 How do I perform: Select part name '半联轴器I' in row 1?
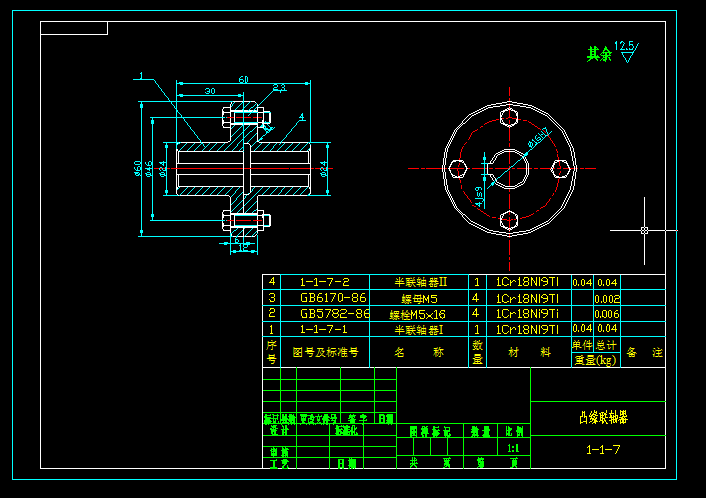tap(419, 330)
